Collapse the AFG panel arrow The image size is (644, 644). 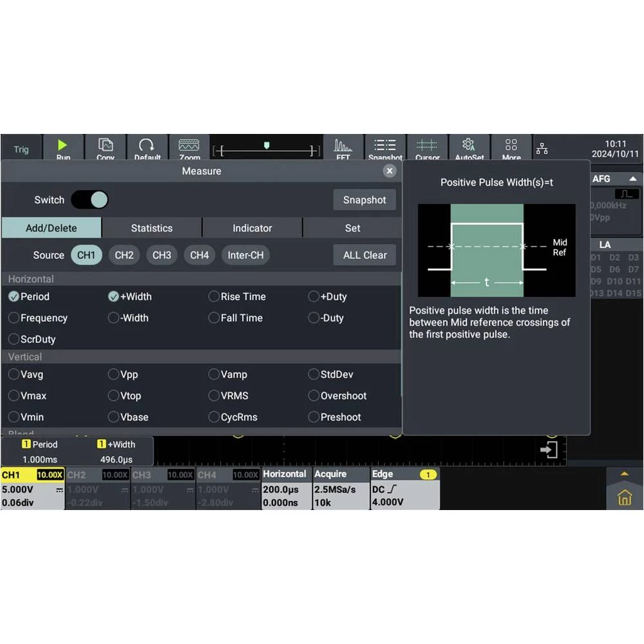[632, 179]
